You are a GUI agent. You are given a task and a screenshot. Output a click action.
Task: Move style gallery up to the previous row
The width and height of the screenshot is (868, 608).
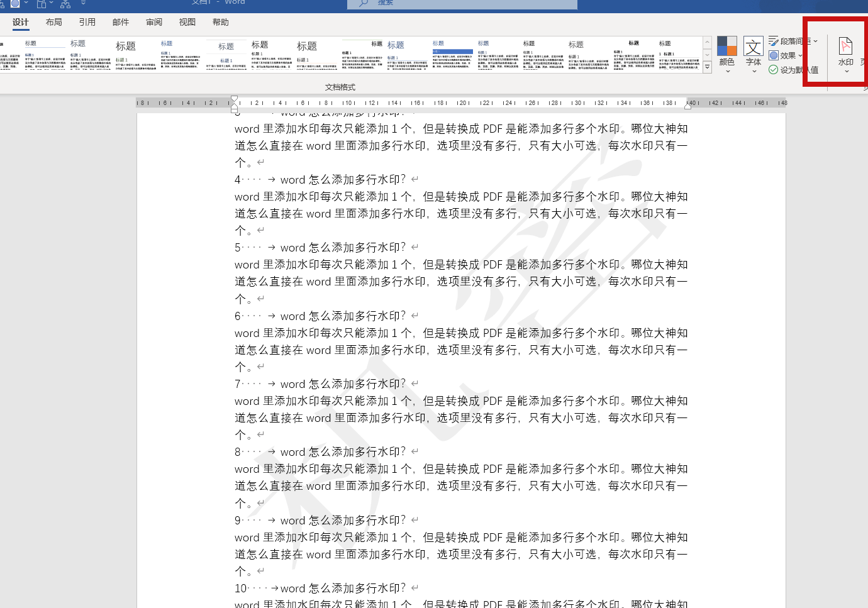pyautogui.click(x=707, y=42)
